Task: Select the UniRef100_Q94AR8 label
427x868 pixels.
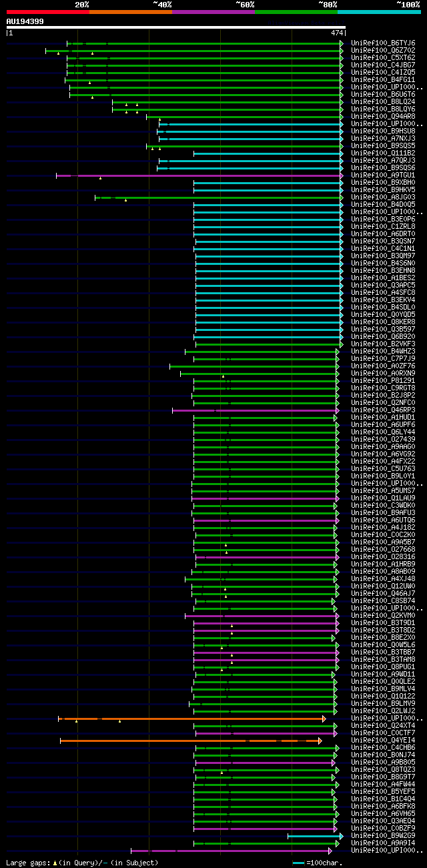Action: (x=383, y=116)
